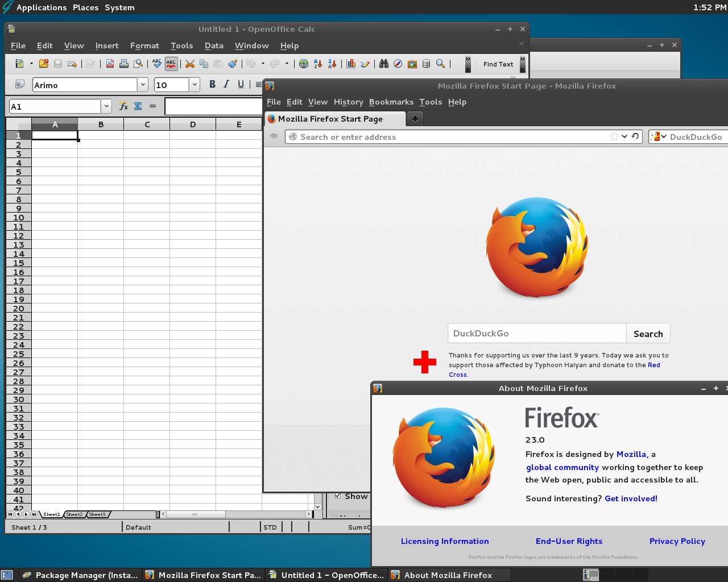
Task: Switch to the Sheet2 tab
Action: (74, 514)
